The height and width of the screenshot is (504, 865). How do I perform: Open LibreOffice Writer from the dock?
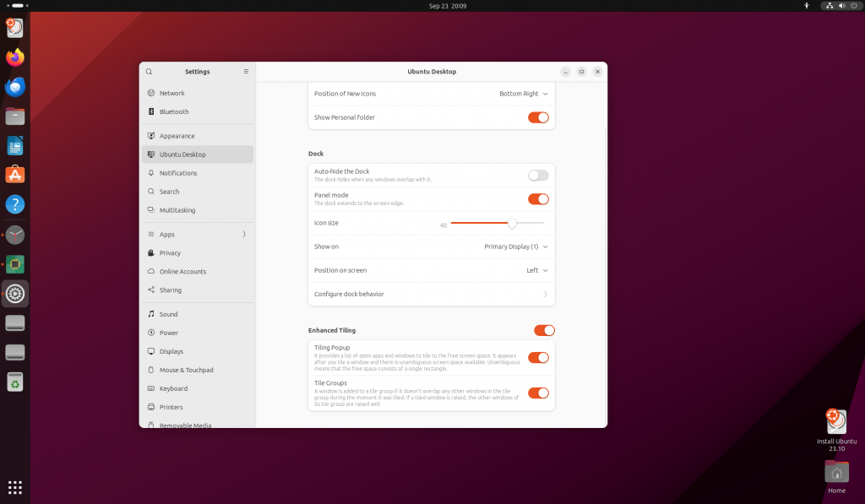pyautogui.click(x=14, y=145)
